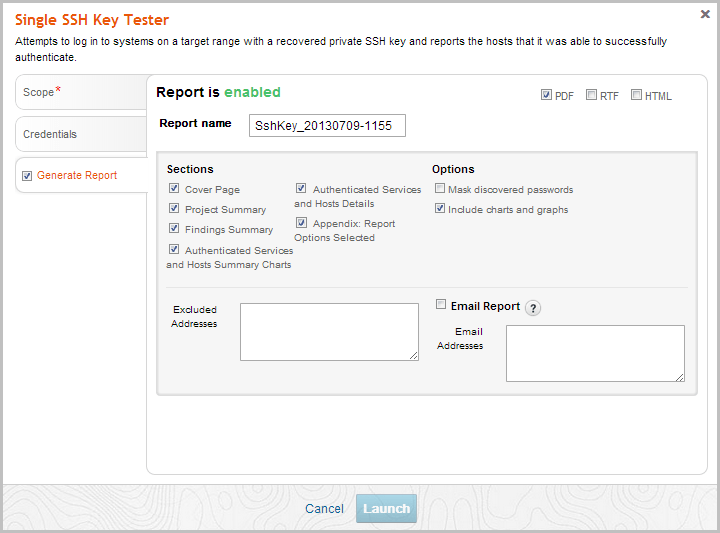Click the Cancel link

click(x=324, y=509)
